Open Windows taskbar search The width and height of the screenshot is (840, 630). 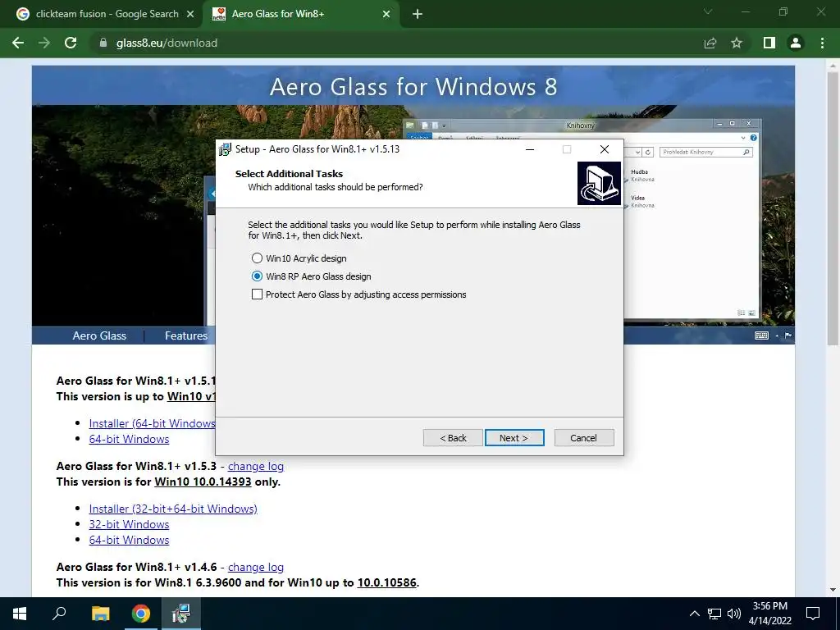59,614
